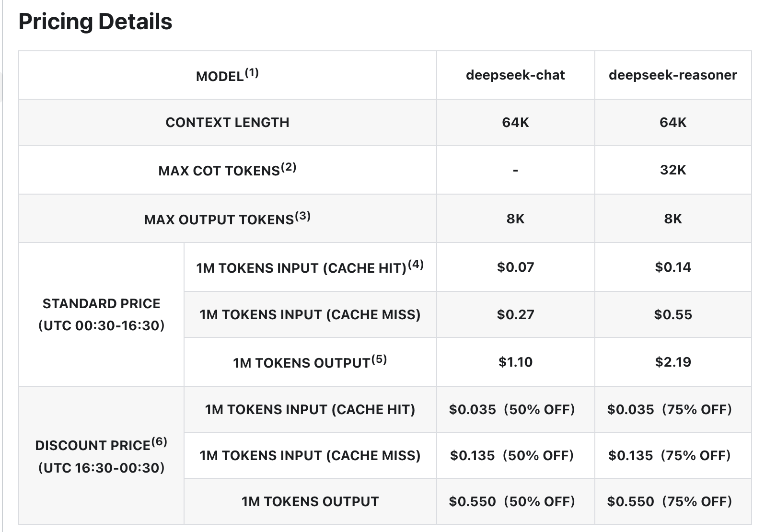This screenshot has width=765, height=532.
Task: Select the $0.07 cache hit price
Action: click(515, 267)
